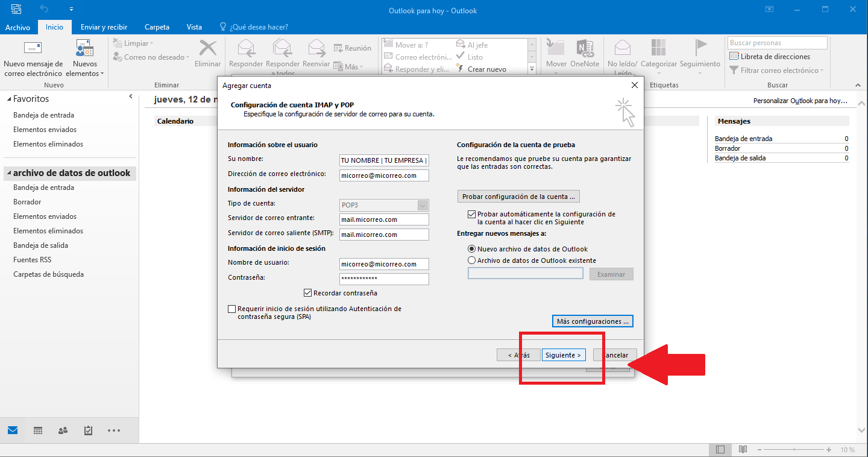Click the Responder icon in the ribbon
This screenshot has height=457, width=868.
pos(246,48)
